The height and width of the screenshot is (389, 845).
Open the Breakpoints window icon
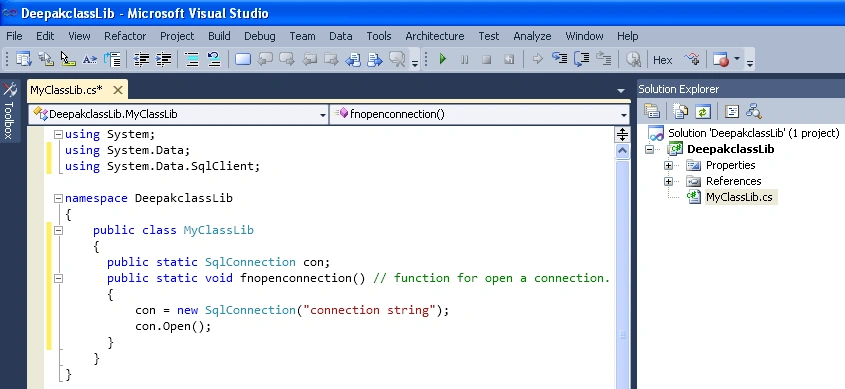tap(721, 59)
